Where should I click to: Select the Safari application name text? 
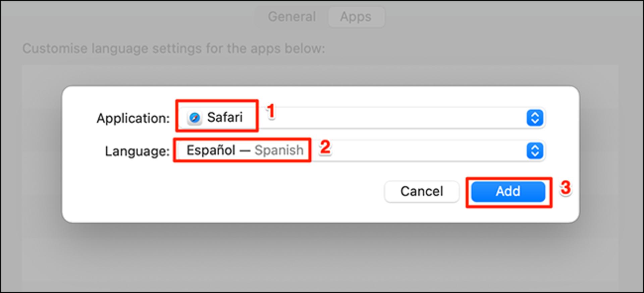pos(225,117)
